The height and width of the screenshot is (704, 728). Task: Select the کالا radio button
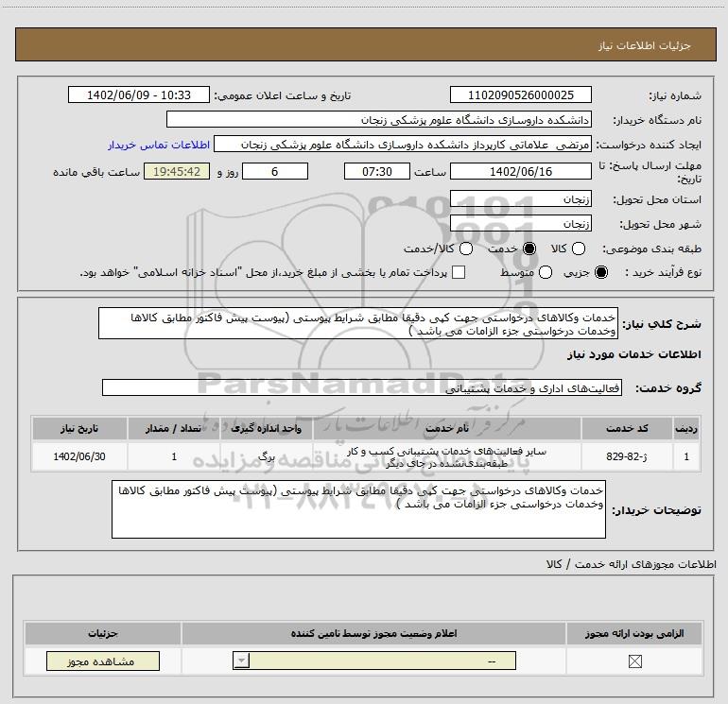click(x=579, y=249)
